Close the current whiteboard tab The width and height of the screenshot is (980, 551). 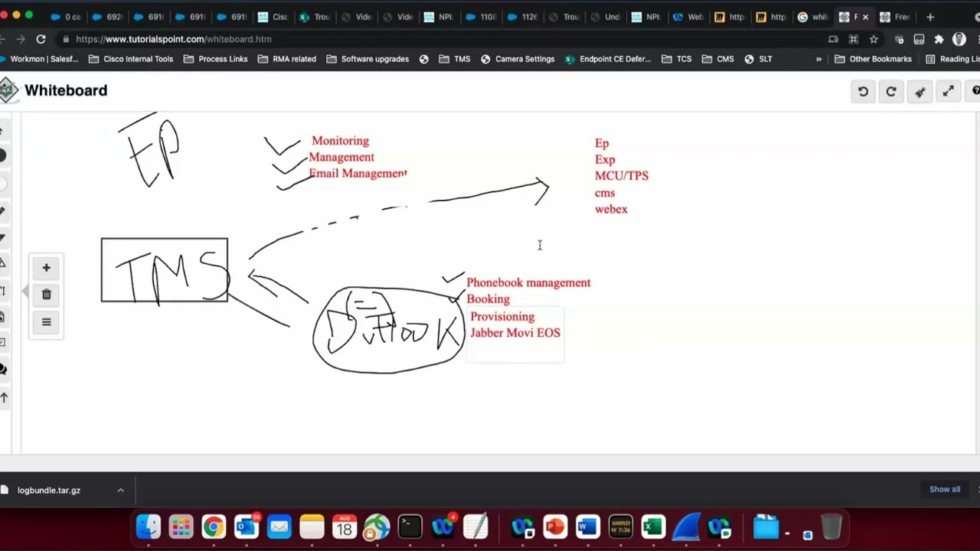click(x=865, y=17)
